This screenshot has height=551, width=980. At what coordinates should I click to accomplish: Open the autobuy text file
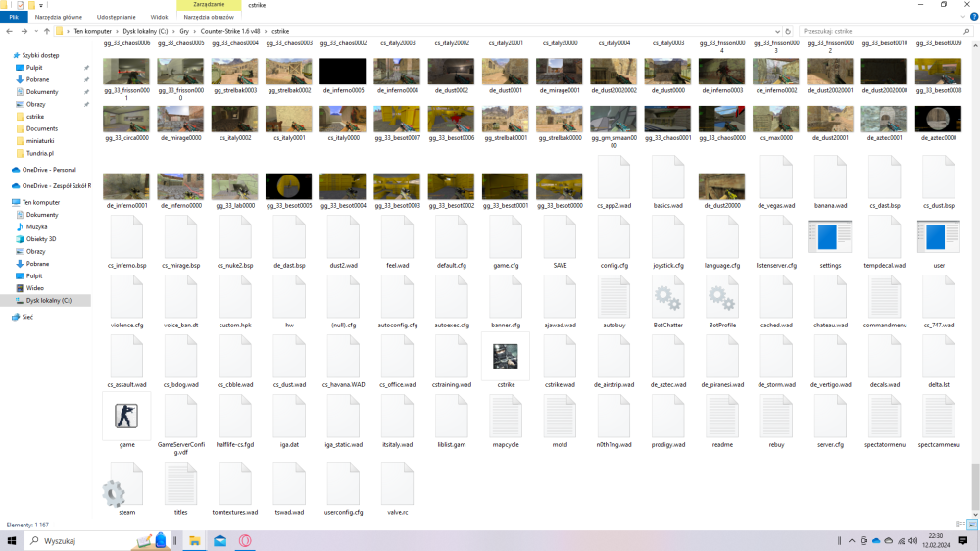click(x=613, y=298)
